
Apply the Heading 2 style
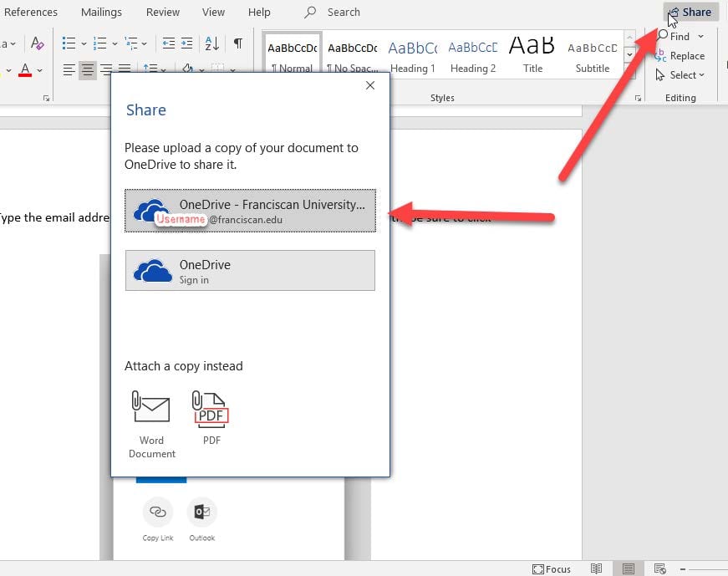click(x=472, y=54)
